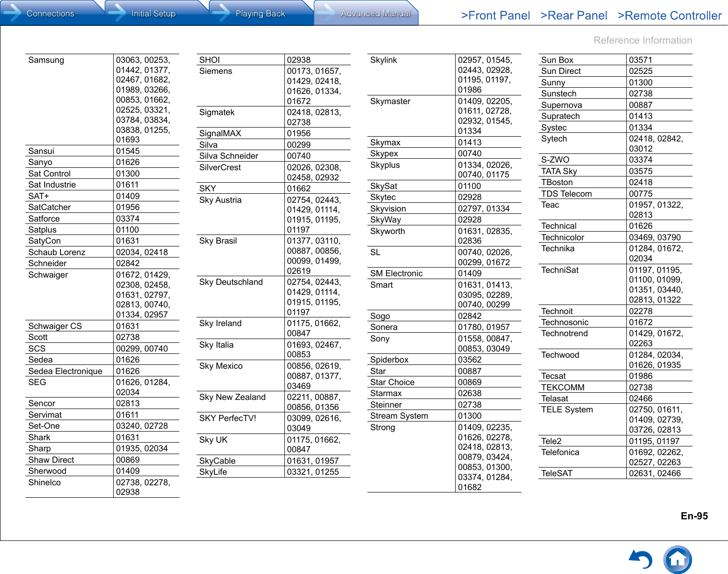Click the Technicolor brand name

pos(563,237)
